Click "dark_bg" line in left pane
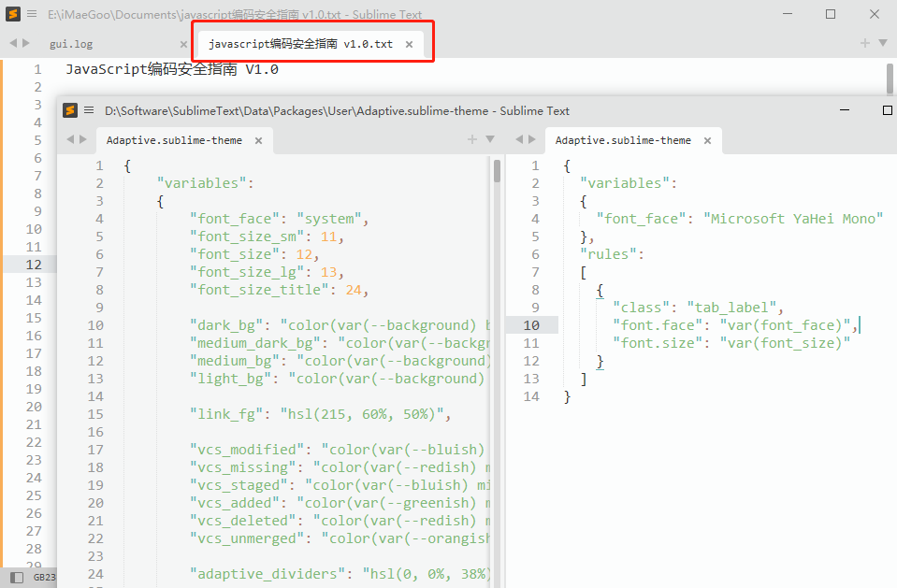This screenshot has height=588, width=897. point(340,325)
